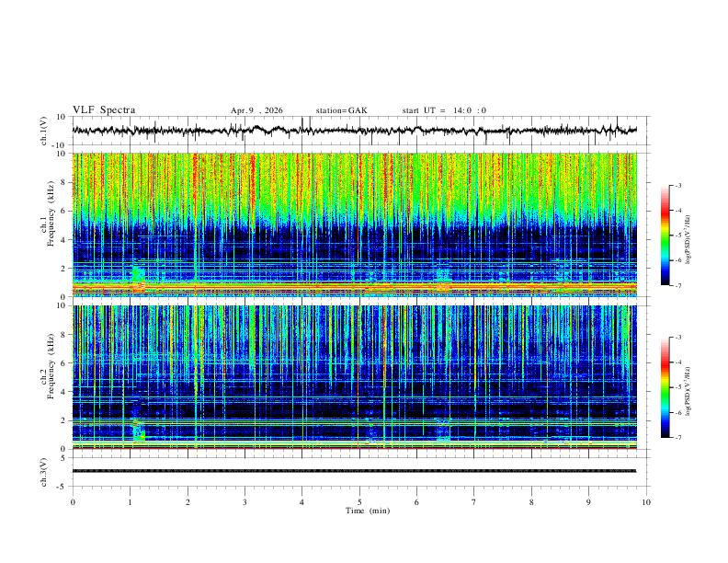Click time axis tick label '3'
Image resolution: width=728 pixels, height=563 pixels.
(x=245, y=502)
